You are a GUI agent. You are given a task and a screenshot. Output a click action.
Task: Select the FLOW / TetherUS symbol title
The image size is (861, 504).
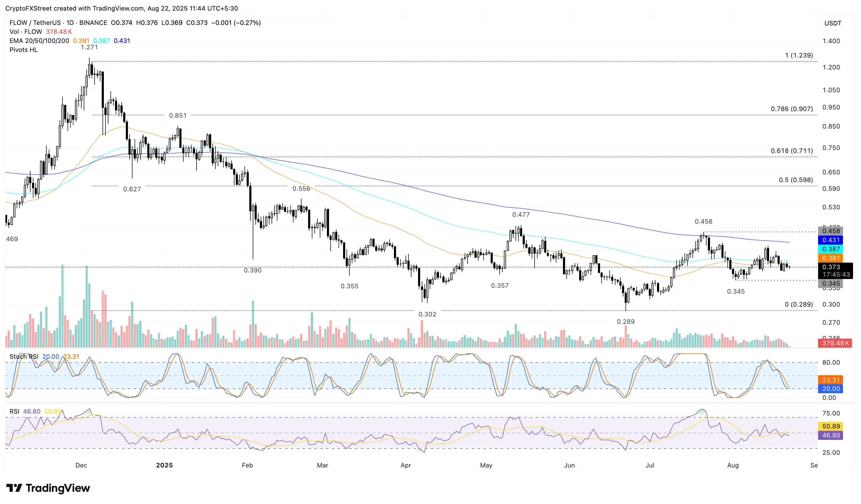tap(35, 23)
